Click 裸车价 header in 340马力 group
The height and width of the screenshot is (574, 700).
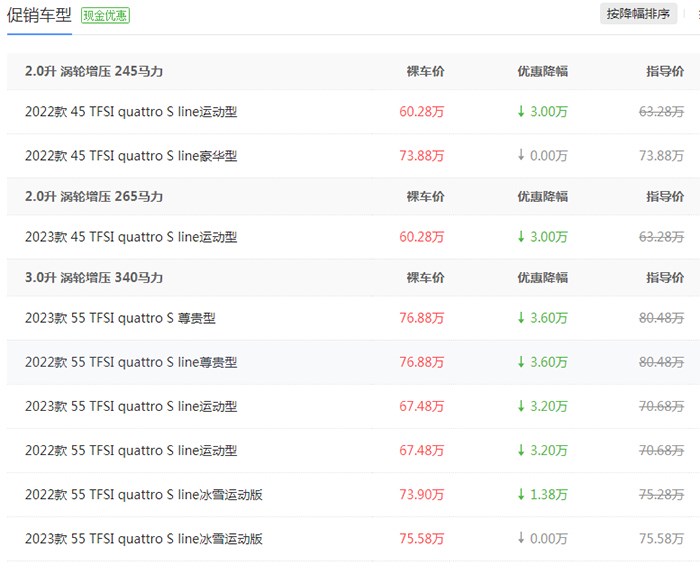point(425,278)
